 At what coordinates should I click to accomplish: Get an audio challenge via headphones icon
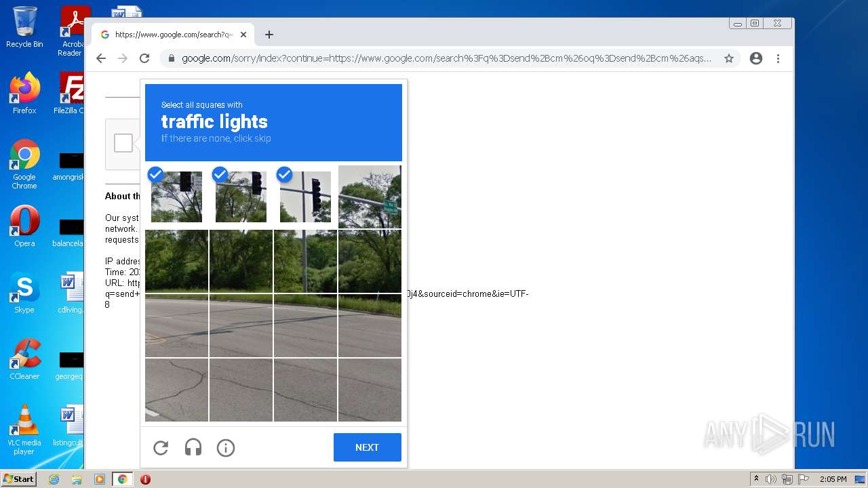(x=193, y=447)
